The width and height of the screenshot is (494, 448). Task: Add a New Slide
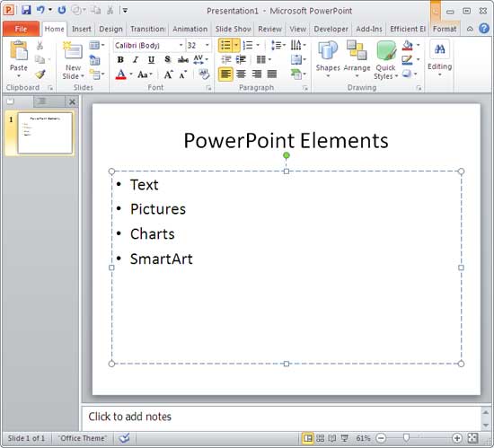(x=73, y=60)
